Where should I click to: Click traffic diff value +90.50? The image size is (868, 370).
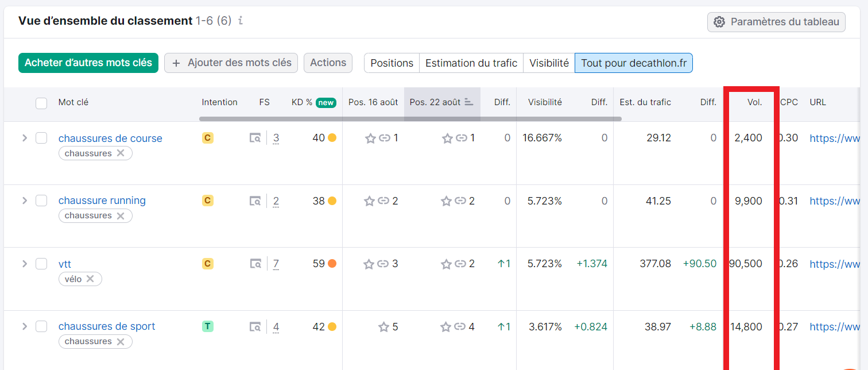tap(699, 264)
